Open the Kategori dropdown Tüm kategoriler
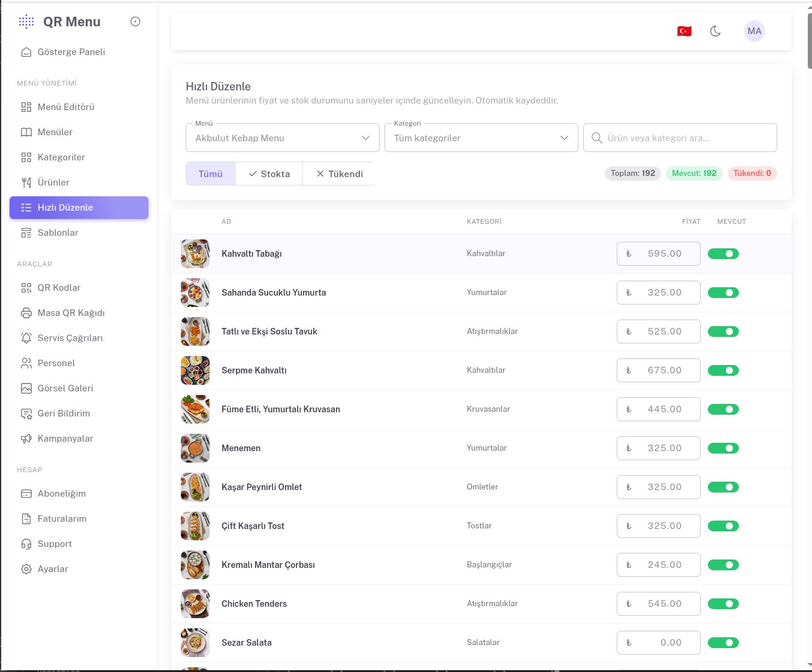812x672 pixels. tap(481, 138)
